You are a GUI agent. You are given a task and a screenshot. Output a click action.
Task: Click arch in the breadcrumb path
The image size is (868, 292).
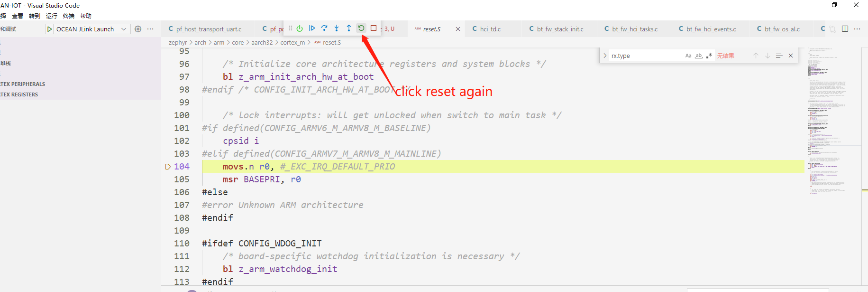click(x=201, y=42)
